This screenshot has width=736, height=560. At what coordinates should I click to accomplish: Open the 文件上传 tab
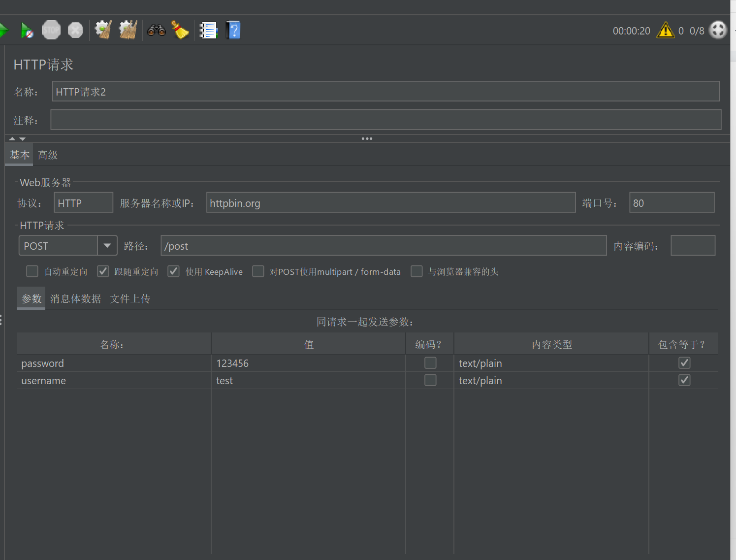[130, 298]
